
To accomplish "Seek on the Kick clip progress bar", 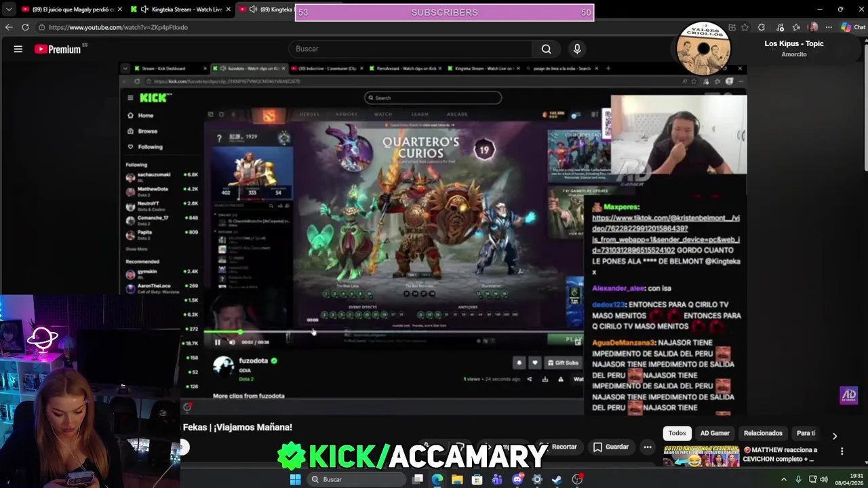I will (393, 332).
